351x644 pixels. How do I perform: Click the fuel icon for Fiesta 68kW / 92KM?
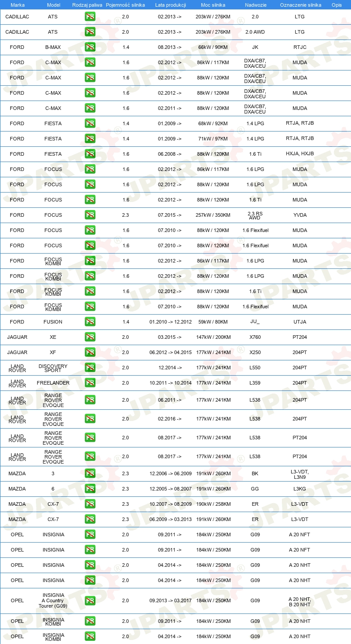tap(90, 123)
